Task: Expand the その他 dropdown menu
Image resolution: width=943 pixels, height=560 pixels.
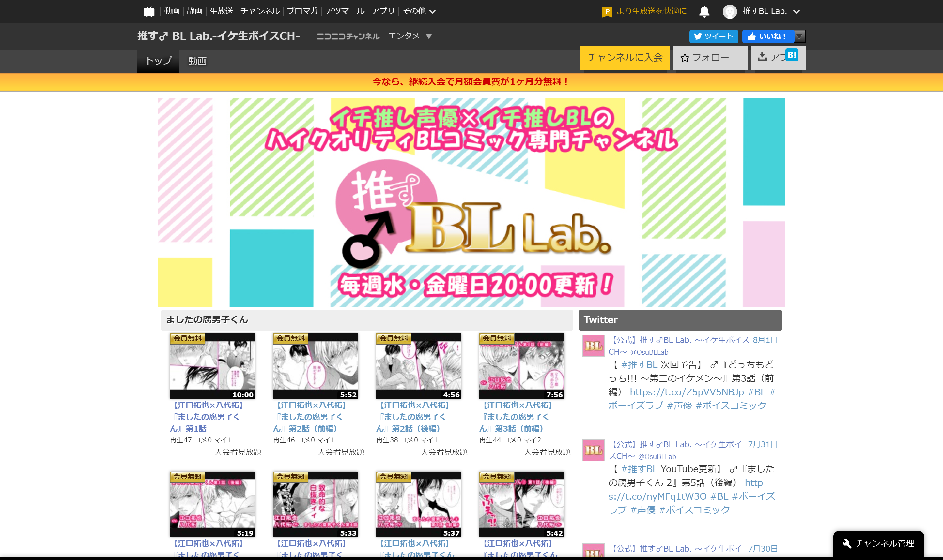Action: click(419, 11)
